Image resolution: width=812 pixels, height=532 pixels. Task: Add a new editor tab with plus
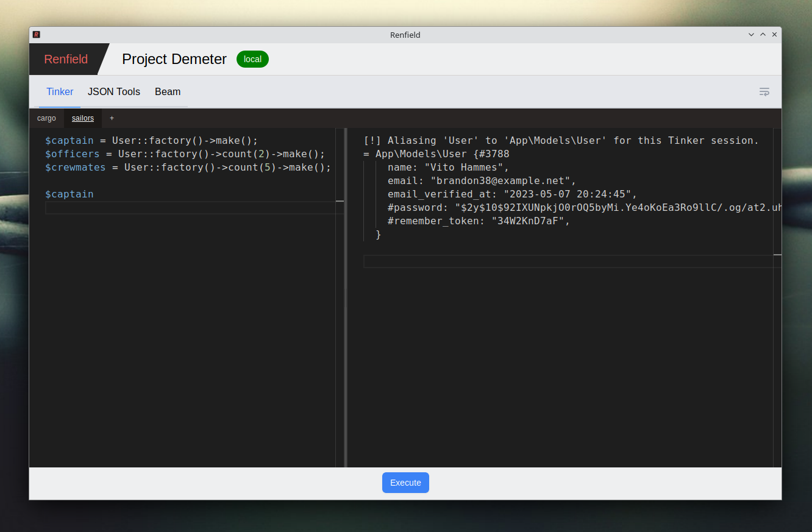pos(112,118)
